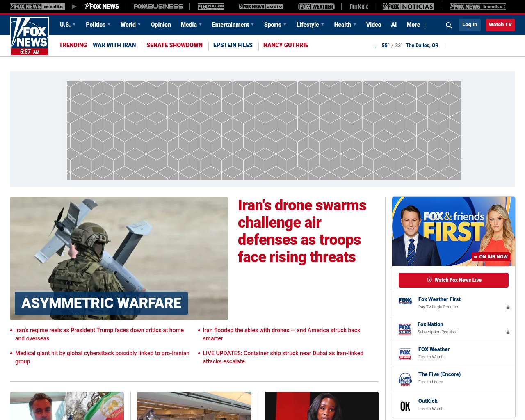Open the Fox News logo homepage

[30, 36]
